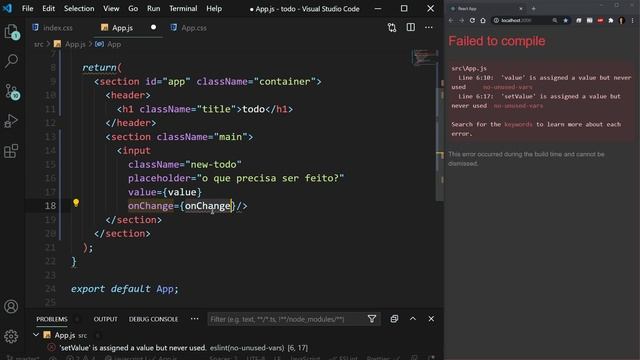The height and width of the screenshot is (360, 640).
Task: Switch to the OUTPUT panel tab
Action: (105, 319)
